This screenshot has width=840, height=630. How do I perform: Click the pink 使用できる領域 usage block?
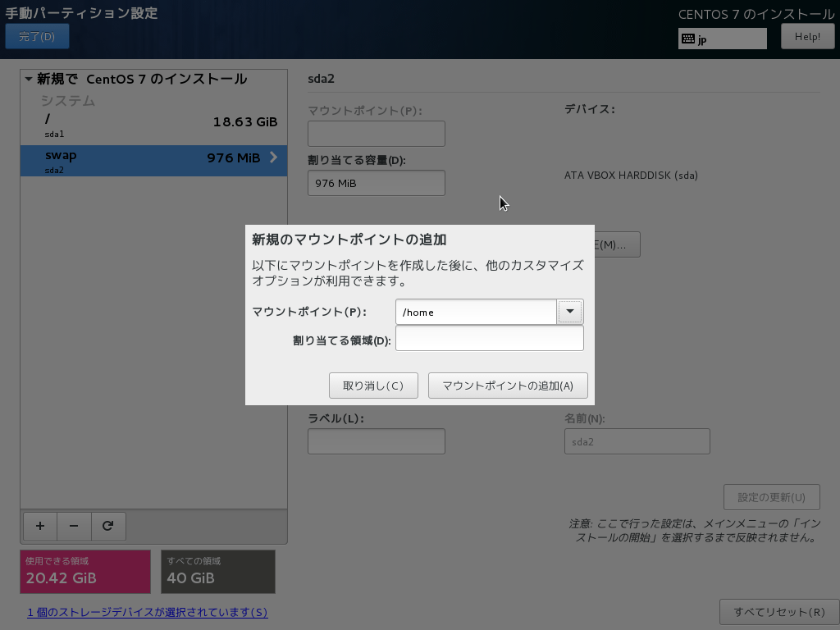pos(85,571)
